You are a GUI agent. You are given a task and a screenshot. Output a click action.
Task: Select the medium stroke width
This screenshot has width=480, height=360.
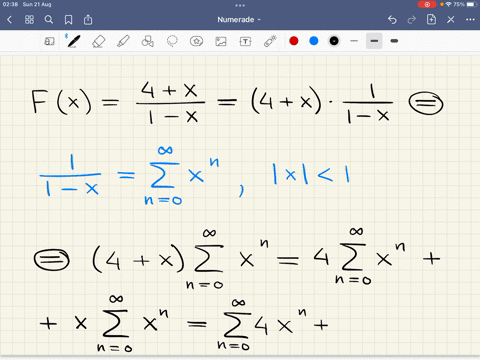(x=374, y=41)
